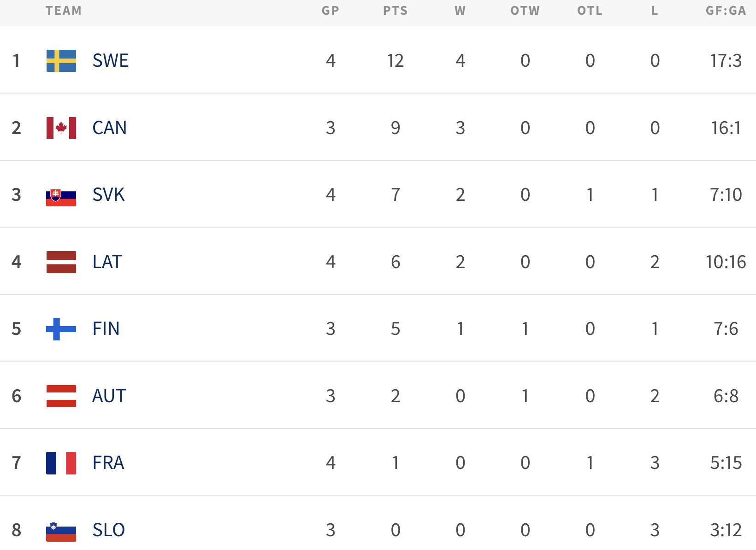Open the FIN team link
The width and height of the screenshot is (756, 550).
coord(106,329)
